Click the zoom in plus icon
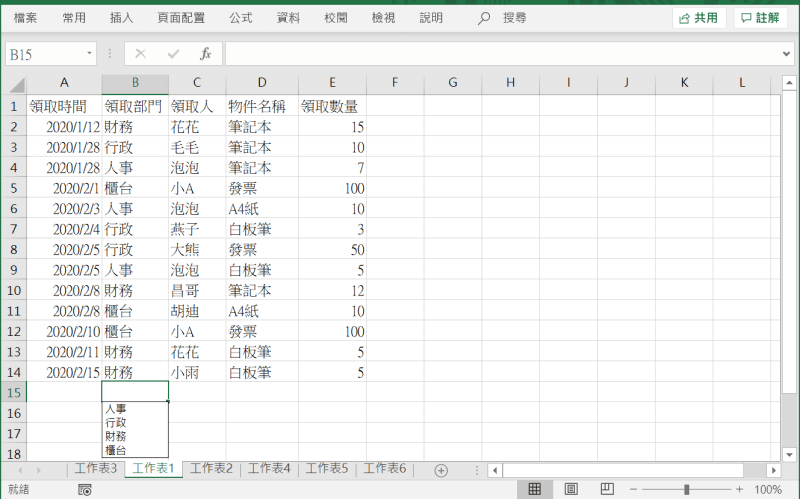This screenshot has width=800, height=499. coord(739,489)
